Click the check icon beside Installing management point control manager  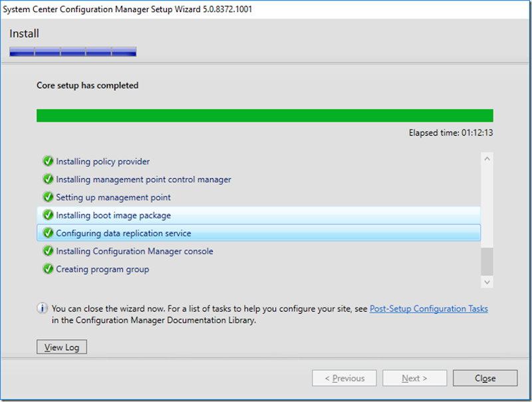[x=48, y=179]
